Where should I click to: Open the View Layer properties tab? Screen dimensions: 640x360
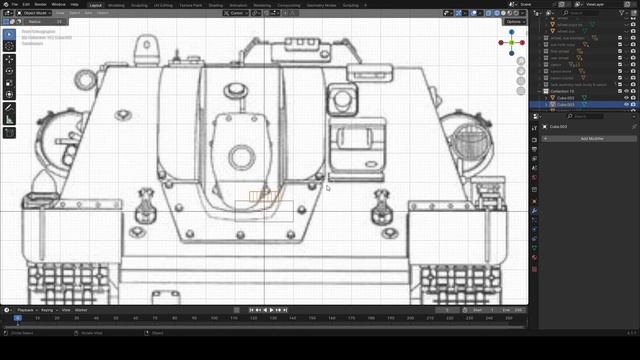(534, 159)
